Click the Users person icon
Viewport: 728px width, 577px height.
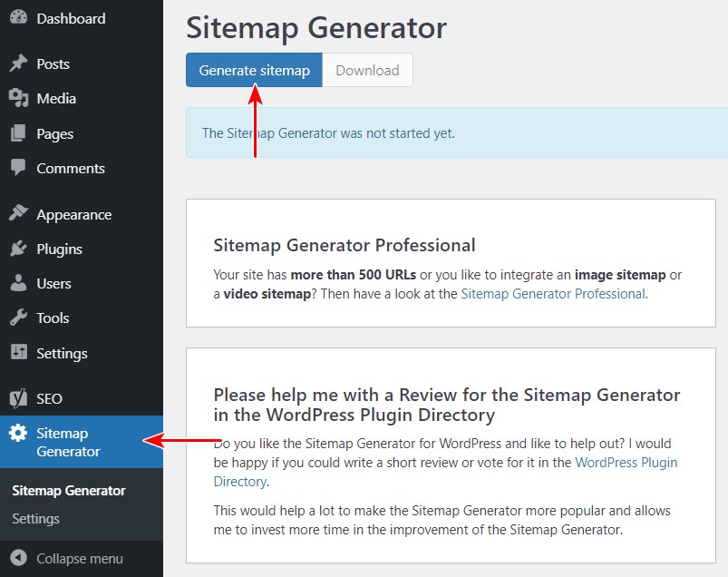pos(18,283)
